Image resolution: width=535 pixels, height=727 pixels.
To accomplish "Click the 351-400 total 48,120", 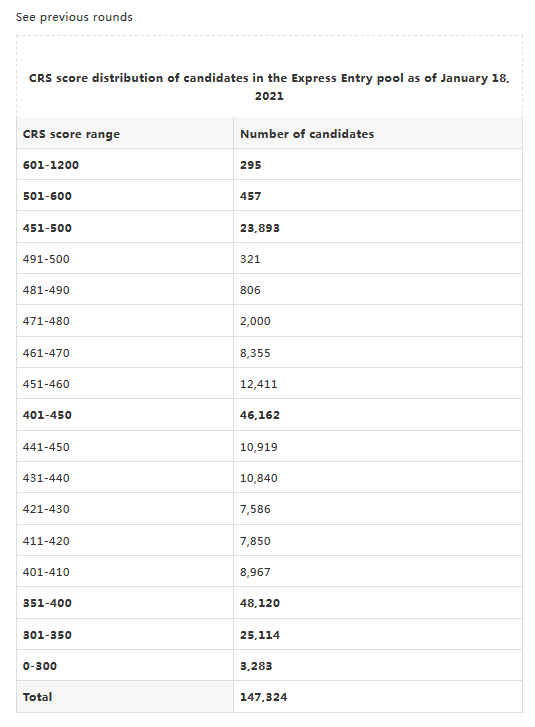I will click(260, 603).
